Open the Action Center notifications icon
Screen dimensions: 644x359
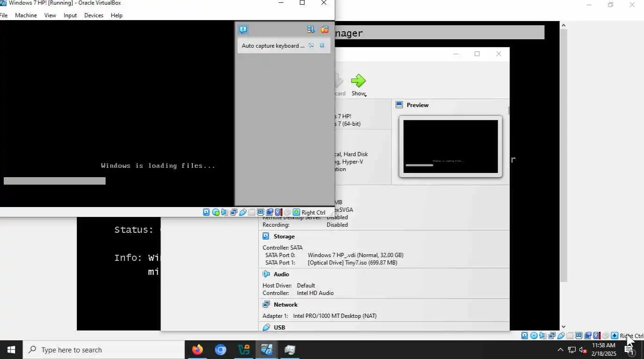629,350
